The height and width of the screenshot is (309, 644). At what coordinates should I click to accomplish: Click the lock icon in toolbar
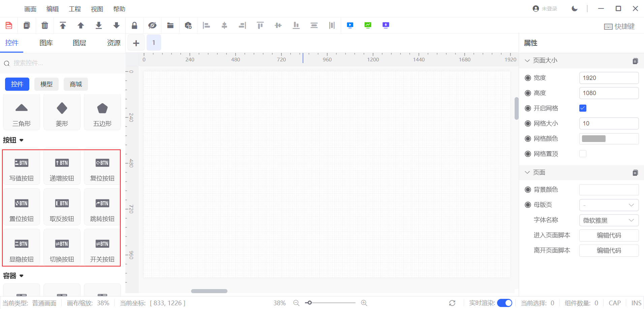134,25
